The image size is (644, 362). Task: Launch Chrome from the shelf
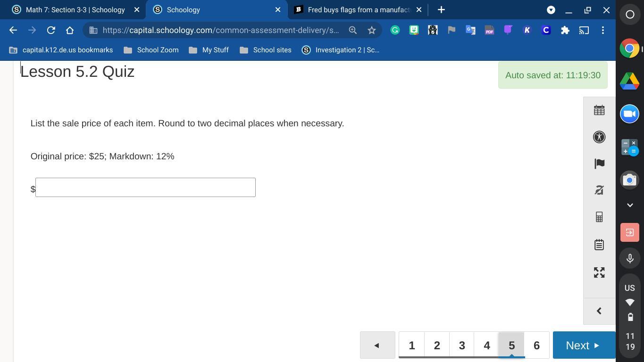pyautogui.click(x=629, y=49)
